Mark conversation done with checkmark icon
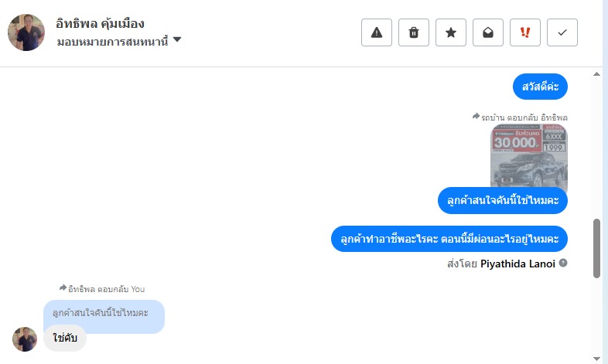 pos(562,32)
